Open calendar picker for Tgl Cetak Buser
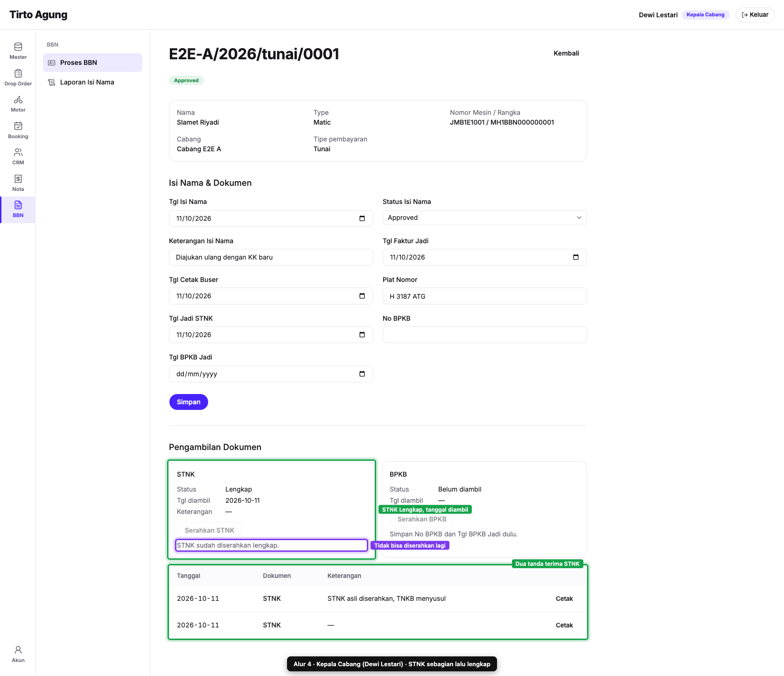 pos(362,296)
